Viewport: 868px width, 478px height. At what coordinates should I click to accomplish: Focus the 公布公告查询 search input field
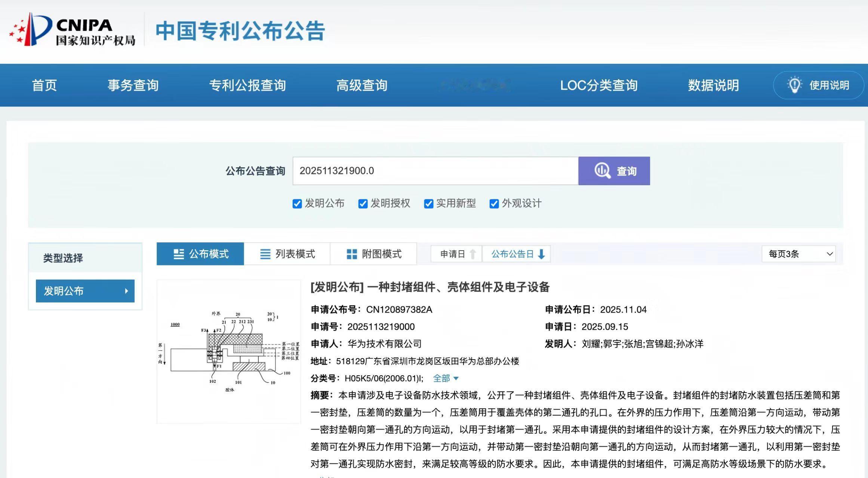[x=435, y=171]
